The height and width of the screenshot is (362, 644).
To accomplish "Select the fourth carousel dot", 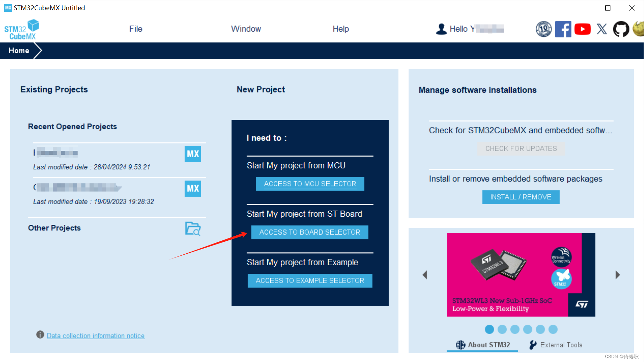I will (x=528, y=329).
